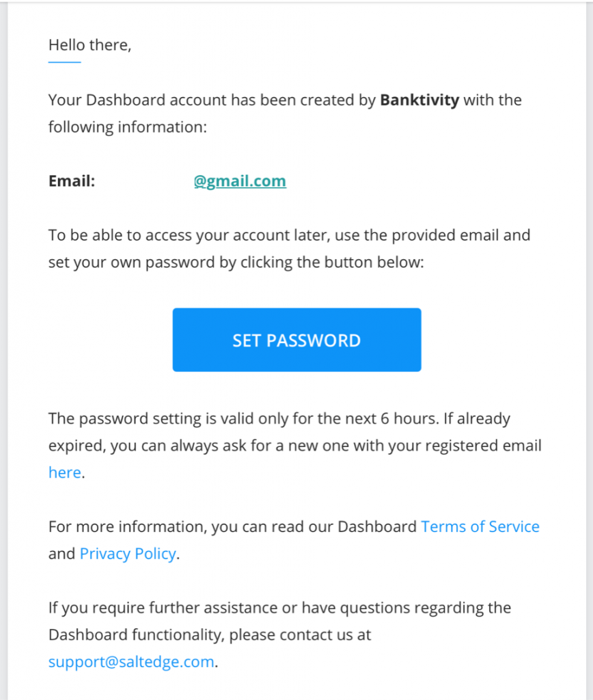Click the SET PASSWORD button

click(x=296, y=340)
